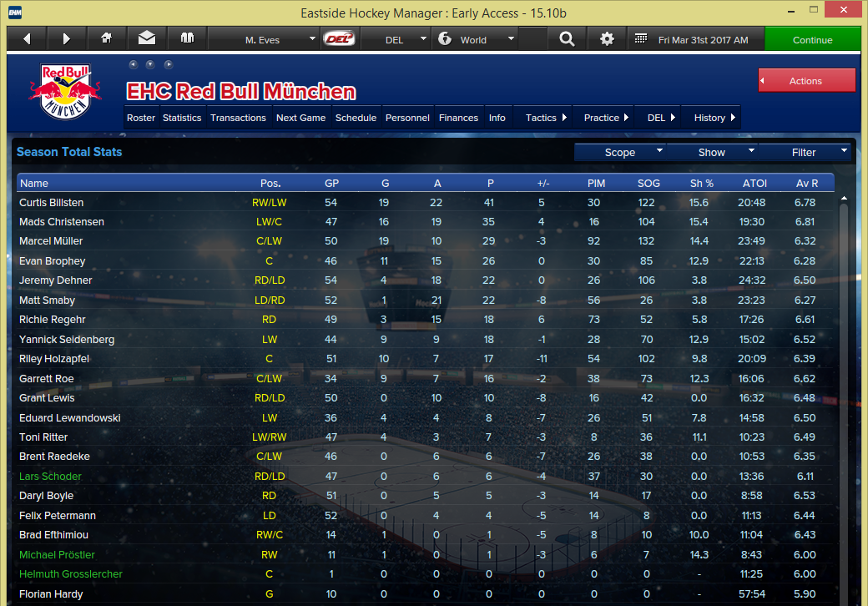Viewport: 868px width, 606px height.
Task: Click the red Actions button
Action: 806,81
